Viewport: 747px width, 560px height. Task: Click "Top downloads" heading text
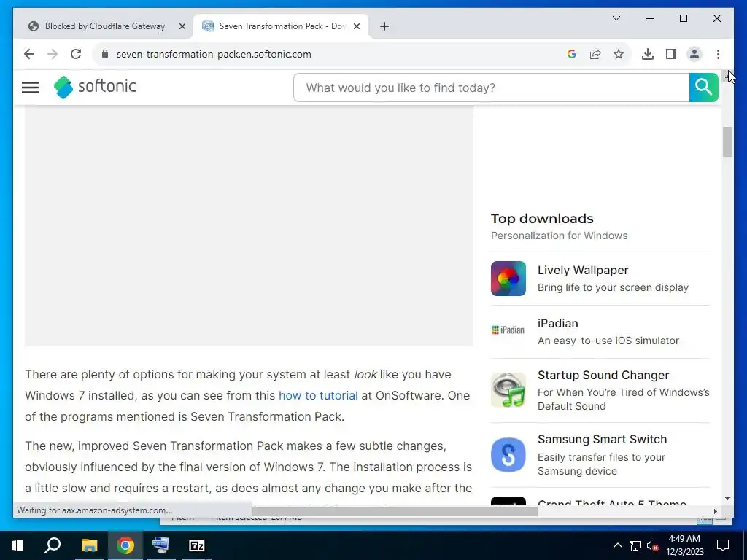tap(542, 219)
